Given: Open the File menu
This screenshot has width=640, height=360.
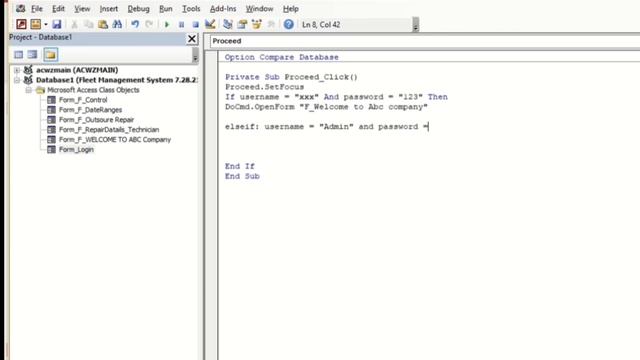Looking at the screenshot, I should tap(37, 9).
